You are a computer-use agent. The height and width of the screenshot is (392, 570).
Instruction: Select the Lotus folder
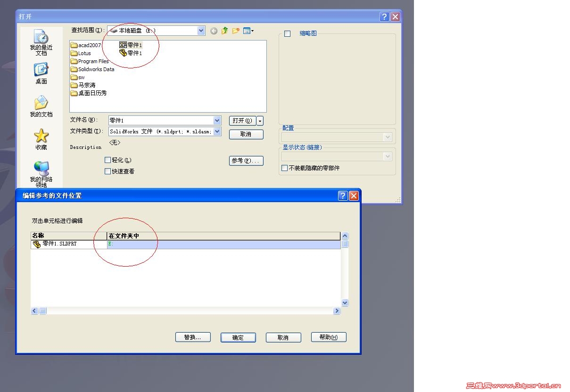pyautogui.click(x=81, y=53)
